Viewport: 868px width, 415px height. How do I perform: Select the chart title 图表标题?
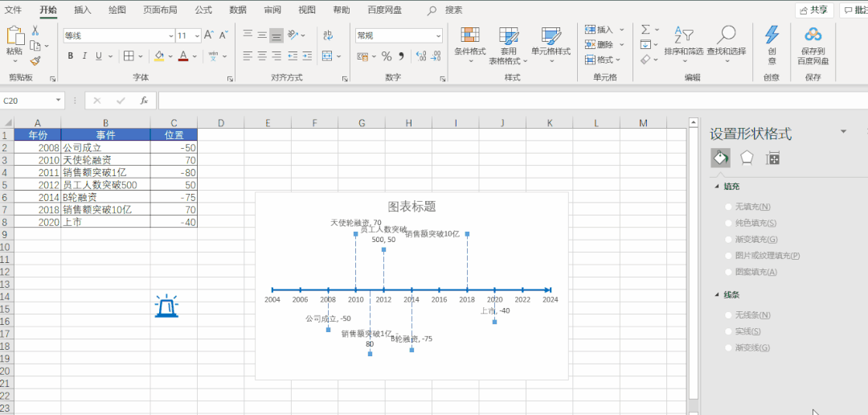click(x=411, y=207)
